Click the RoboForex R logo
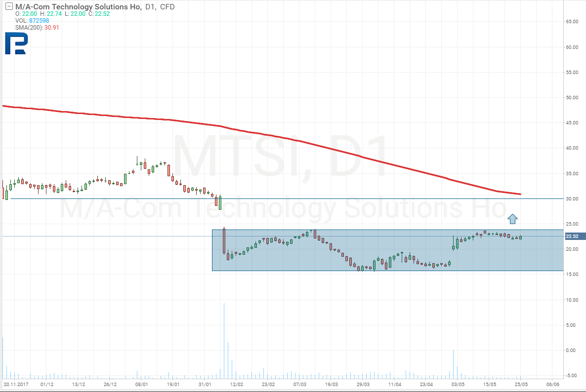The width and height of the screenshot is (586, 392). point(16,43)
